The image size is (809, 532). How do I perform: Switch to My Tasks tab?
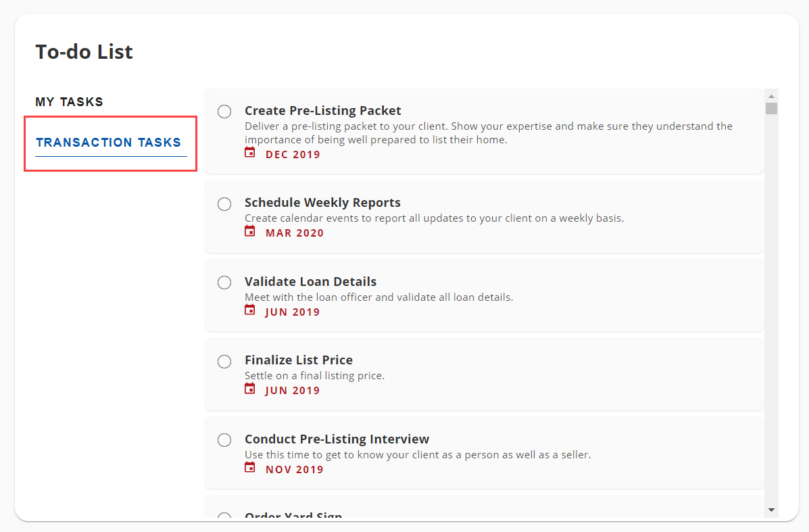coord(69,102)
